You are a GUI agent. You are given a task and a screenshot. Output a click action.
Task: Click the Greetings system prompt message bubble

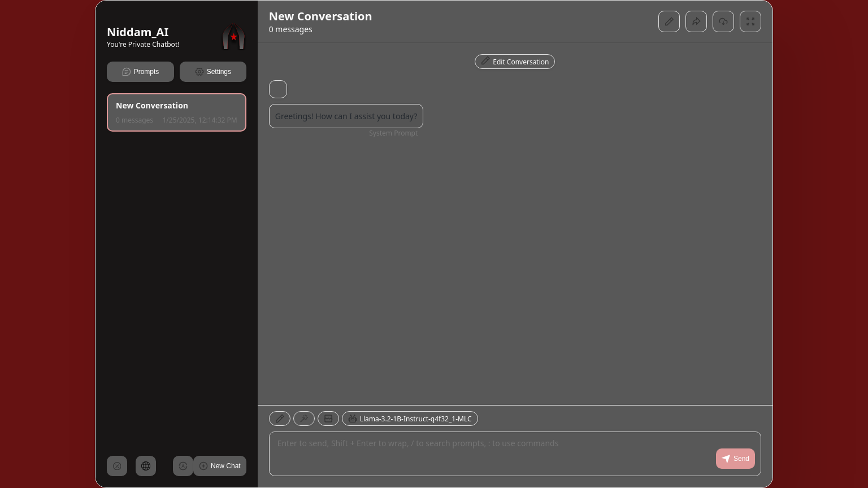coord(346,116)
